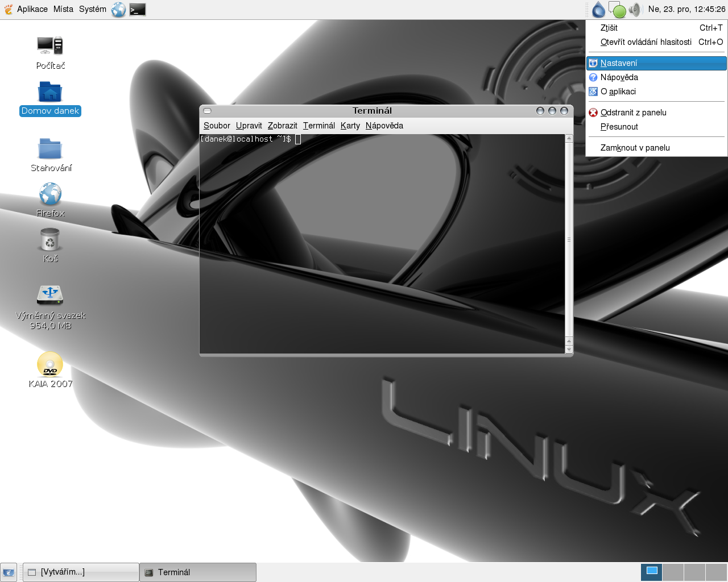This screenshot has height=582, width=728.
Task: Open the Karty menu in Terminál
Action: tap(350, 126)
